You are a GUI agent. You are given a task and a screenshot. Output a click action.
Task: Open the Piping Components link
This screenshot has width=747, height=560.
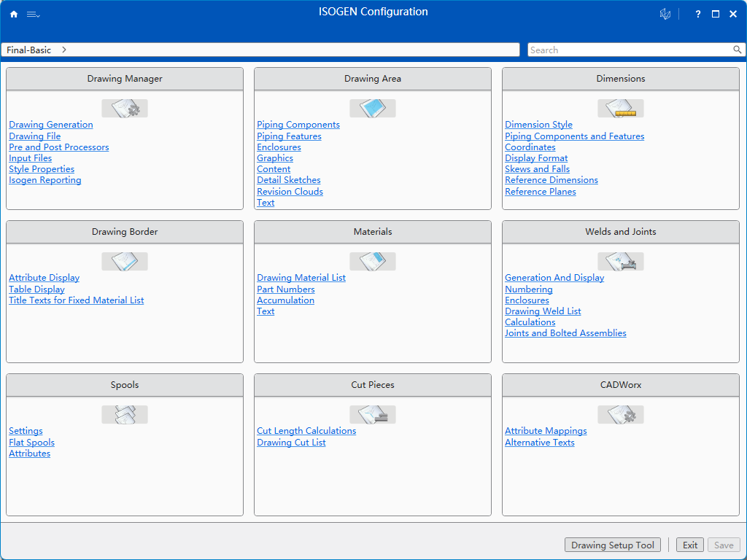pyautogui.click(x=298, y=125)
